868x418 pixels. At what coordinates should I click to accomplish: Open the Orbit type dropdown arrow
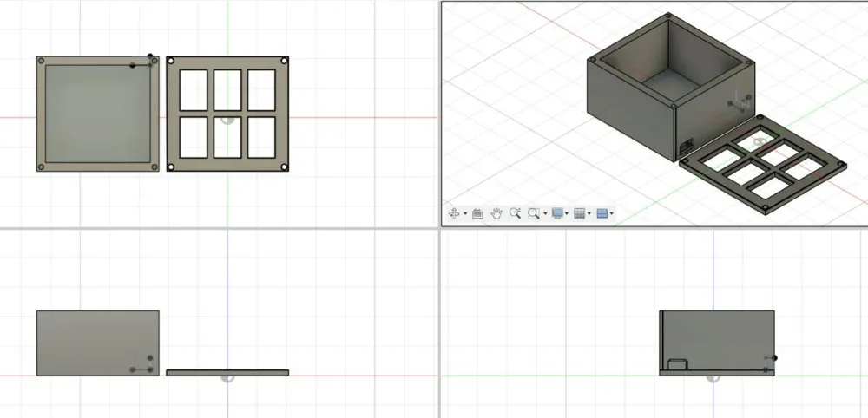[465, 214]
